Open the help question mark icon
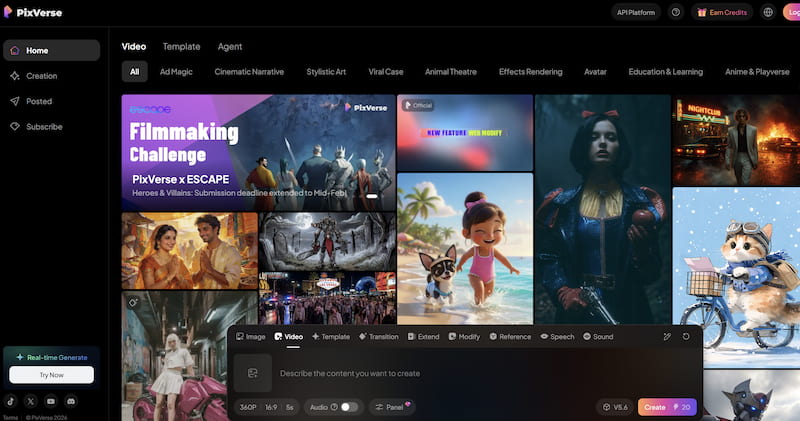Image resolution: width=800 pixels, height=421 pixels. click(x=676, y=12)
